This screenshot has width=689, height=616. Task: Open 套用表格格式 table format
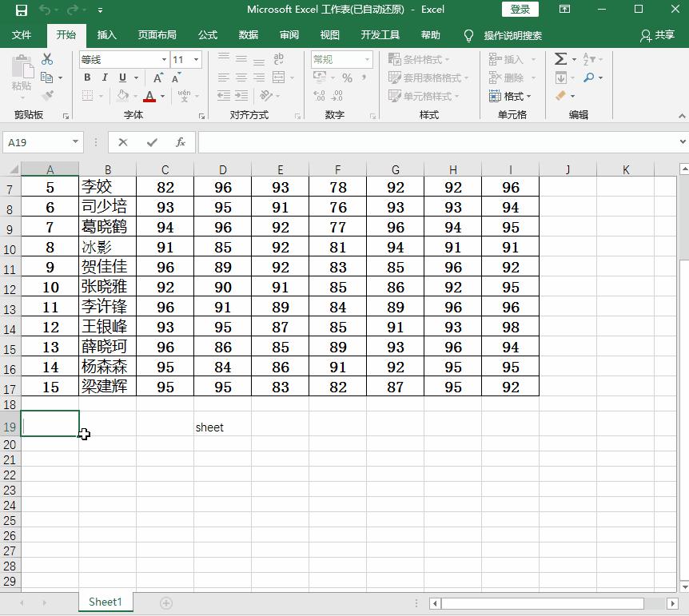428,77
